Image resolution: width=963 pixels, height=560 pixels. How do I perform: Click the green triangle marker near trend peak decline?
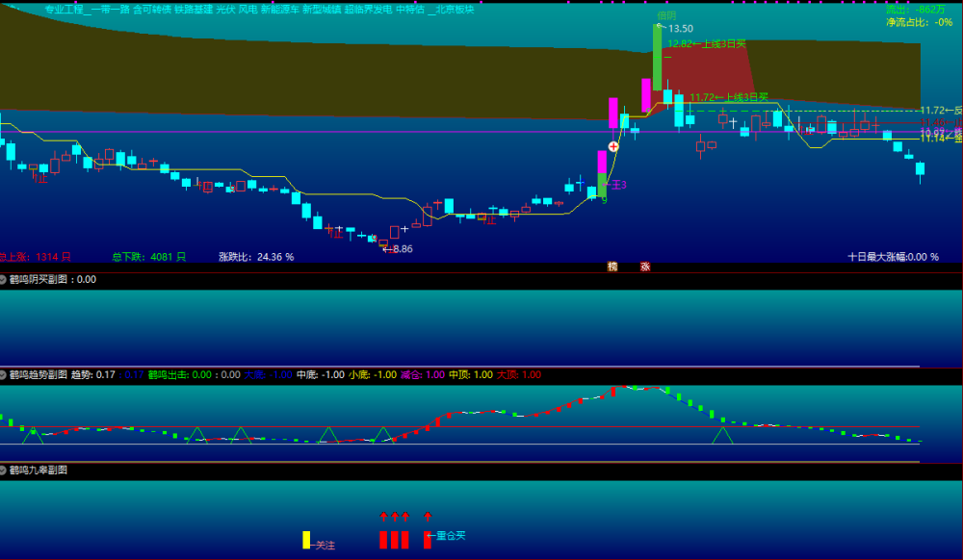[x=722, y=436]
